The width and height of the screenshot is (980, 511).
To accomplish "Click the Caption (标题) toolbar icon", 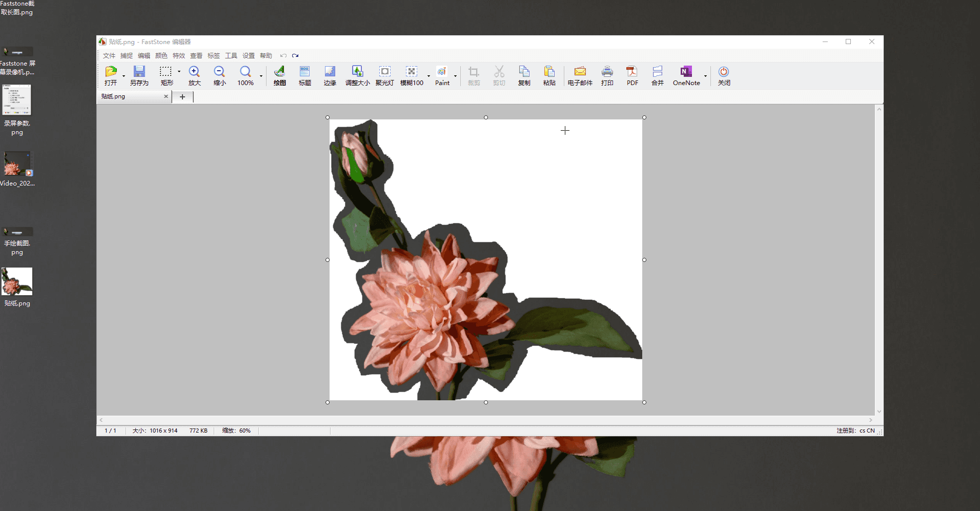I will [304, 75].
